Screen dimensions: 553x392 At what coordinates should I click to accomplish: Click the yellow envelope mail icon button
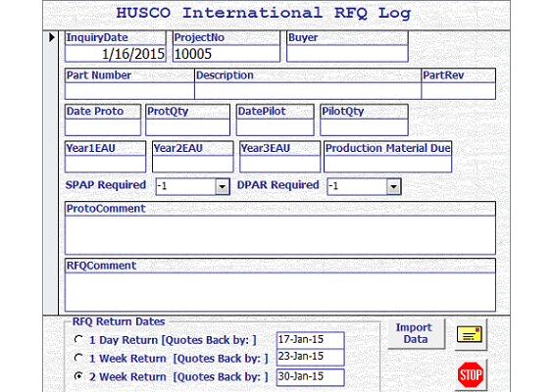[471, 334]
